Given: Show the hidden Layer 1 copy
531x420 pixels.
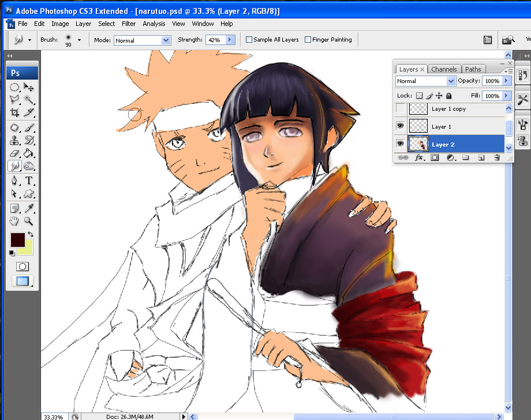Looking at the screenshot, I should [x=401, y=108].
